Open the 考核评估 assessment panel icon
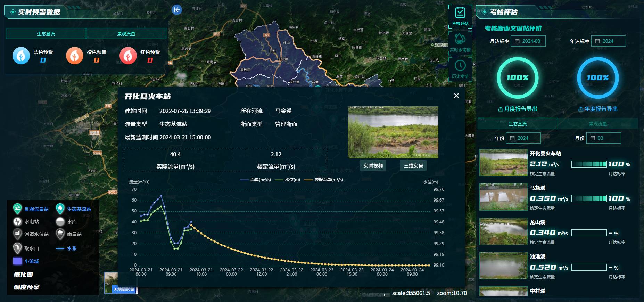Screen dimensions: 644x302 pyautogui.click(x=460, y=16)
